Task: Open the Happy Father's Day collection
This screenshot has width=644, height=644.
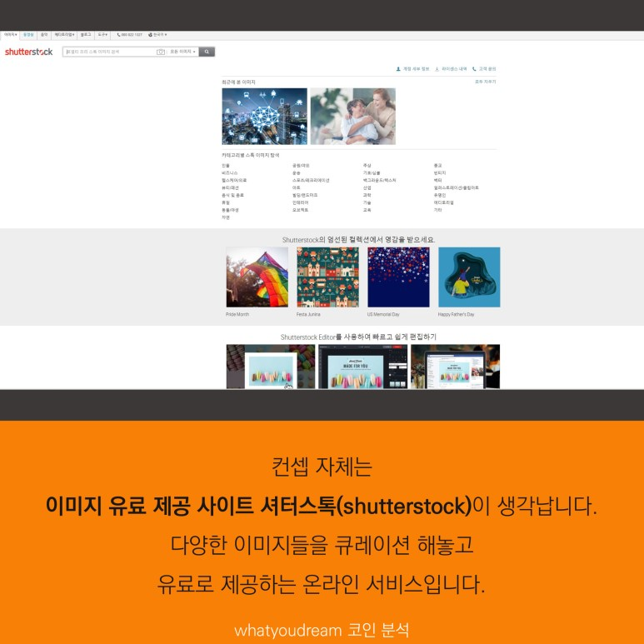Action: [469, 277]
